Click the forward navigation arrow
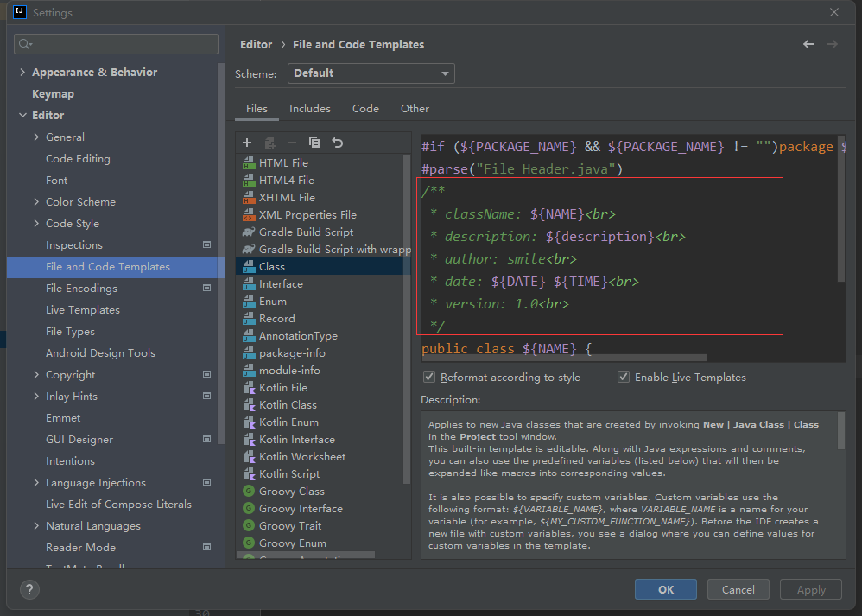This screenshot has width=862, height=616. tap(833, 45)
